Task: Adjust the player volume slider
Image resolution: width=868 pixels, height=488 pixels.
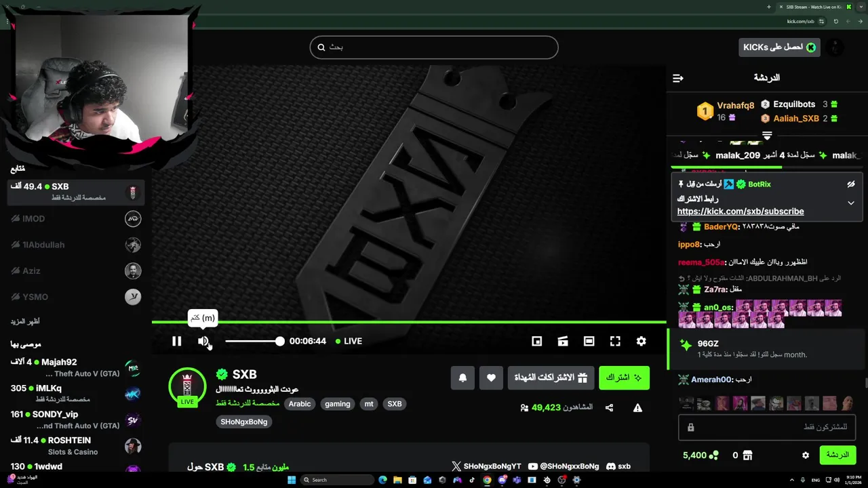Action: [x=254, y=341]
